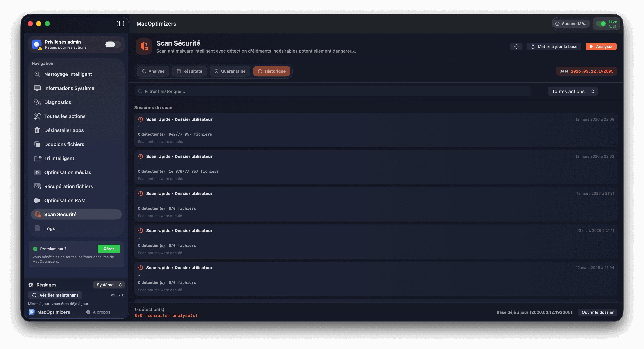Open the Système theme selector
This screenshot has width=644, height=349.
pyautogui.click(x=109, y=285)
